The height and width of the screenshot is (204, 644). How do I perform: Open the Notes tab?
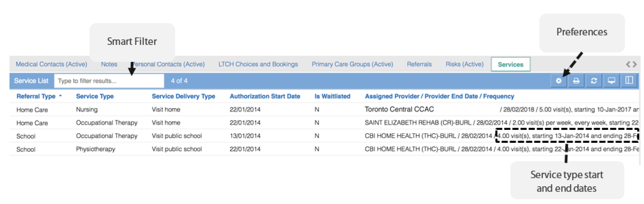109,64
